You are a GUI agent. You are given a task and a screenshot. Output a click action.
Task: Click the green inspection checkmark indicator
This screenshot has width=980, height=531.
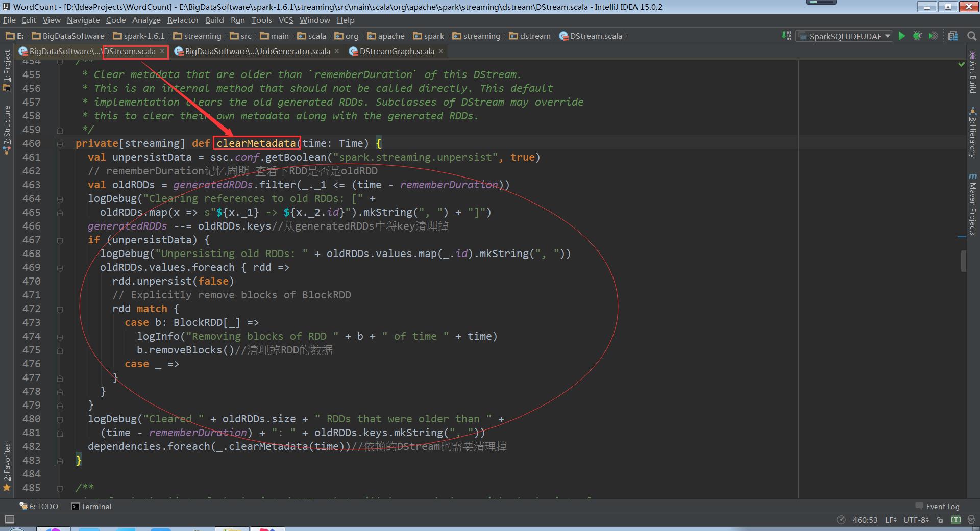click(x=962, y=64)
